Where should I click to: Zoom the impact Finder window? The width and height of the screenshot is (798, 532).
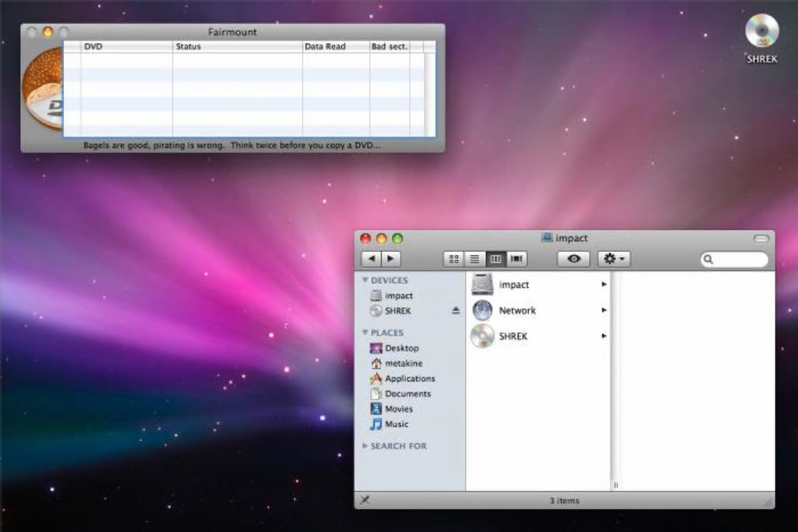pos(397,239)
